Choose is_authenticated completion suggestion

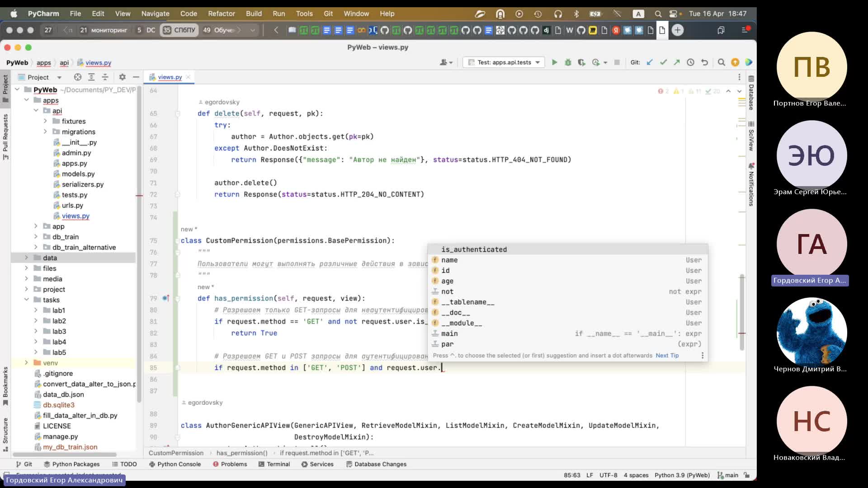pos(567,249)
